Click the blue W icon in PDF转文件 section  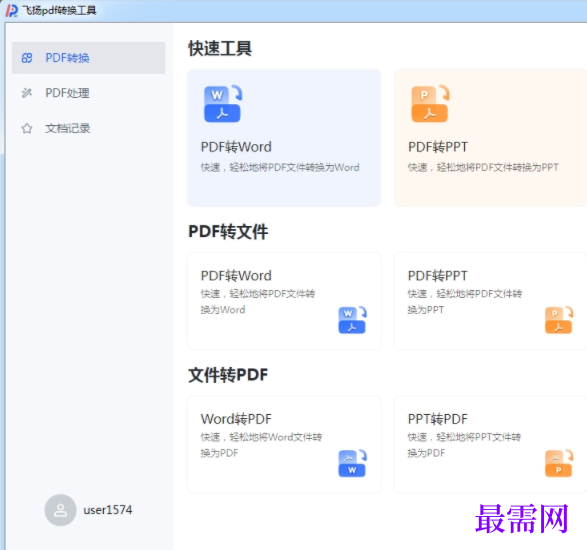click(x=352, y=320)
